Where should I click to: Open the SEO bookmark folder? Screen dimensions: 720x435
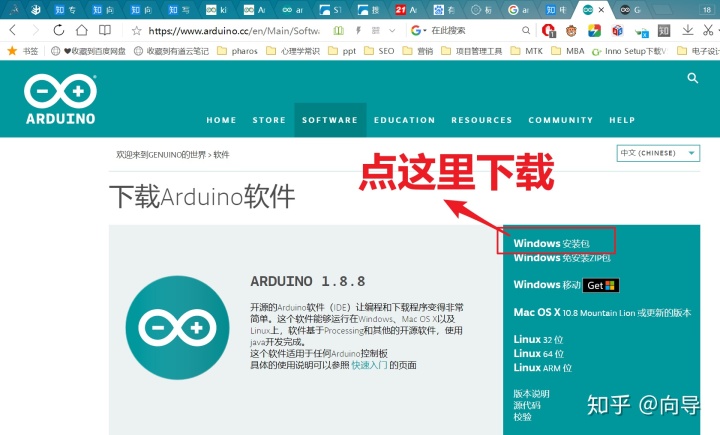(379, 51)
